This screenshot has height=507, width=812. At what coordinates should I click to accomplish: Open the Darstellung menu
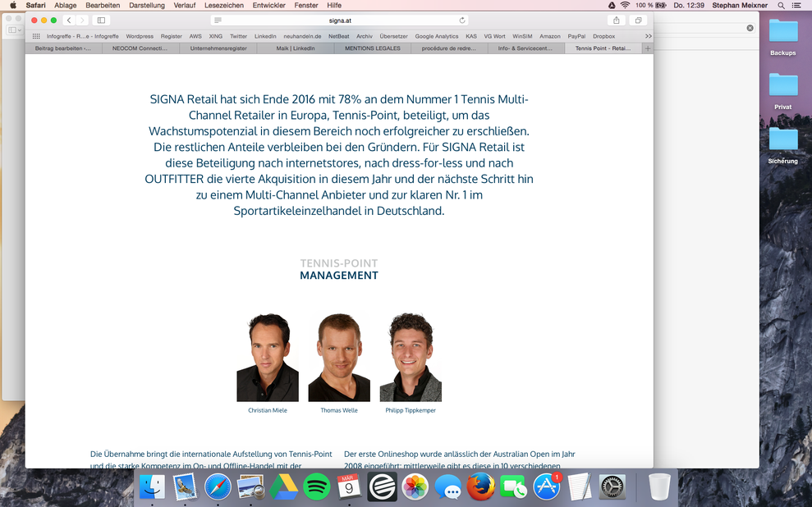[146, 5]
